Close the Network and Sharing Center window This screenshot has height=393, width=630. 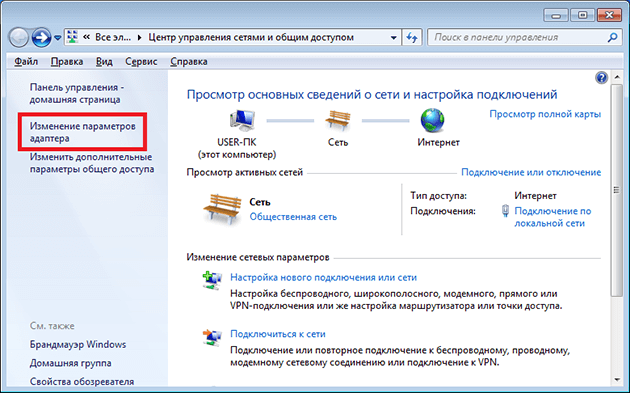[x=609, y=16]
